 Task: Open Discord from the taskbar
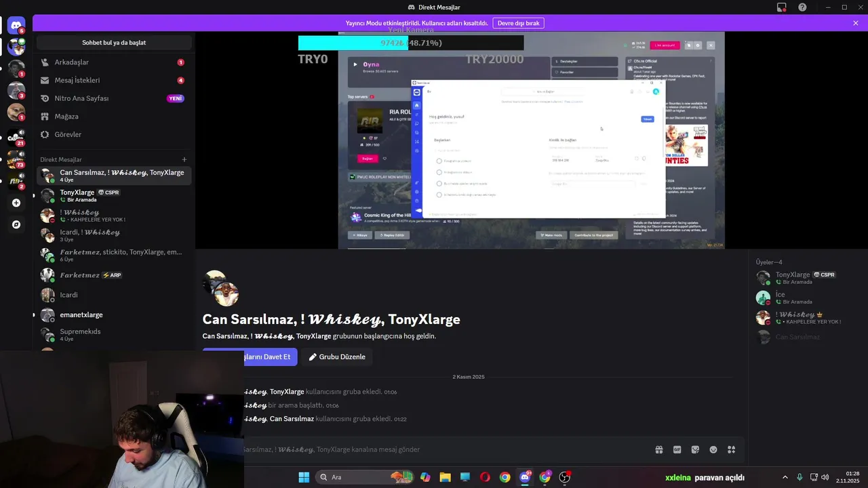pyautogui.click(x=525, y=477)
